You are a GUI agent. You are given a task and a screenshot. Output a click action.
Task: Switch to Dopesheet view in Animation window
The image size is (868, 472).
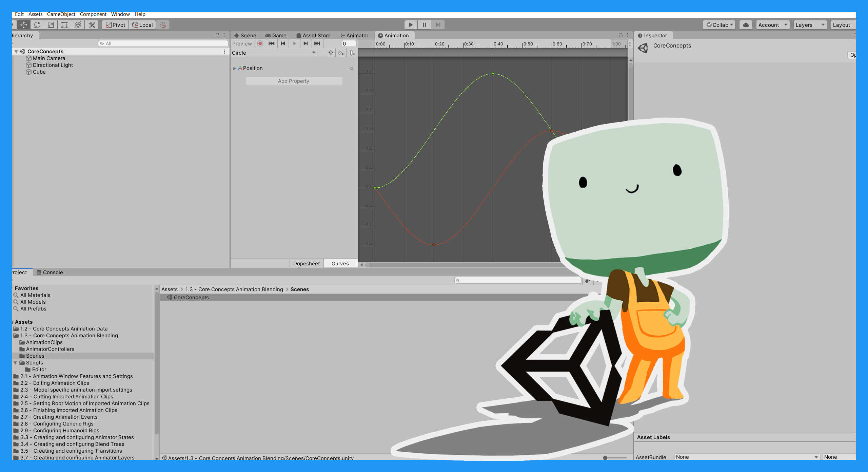(307, 264)
